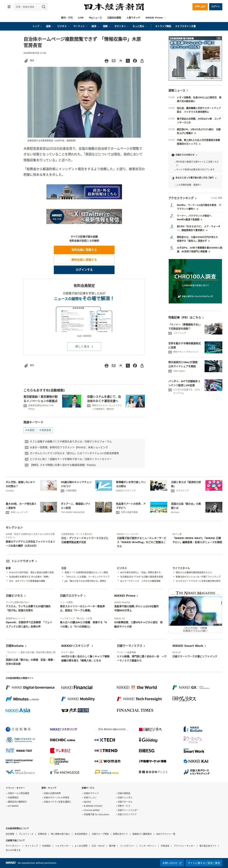Screen dimensions: 228x868
Task: Open 日経会社情報 menu item
Action: 114,18
